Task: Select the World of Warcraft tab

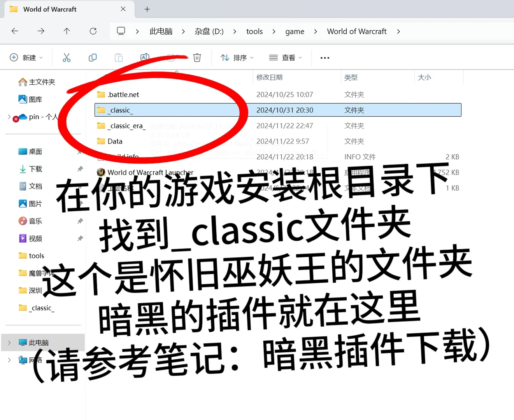Action: pyautogui.click(x=69, y=9)
